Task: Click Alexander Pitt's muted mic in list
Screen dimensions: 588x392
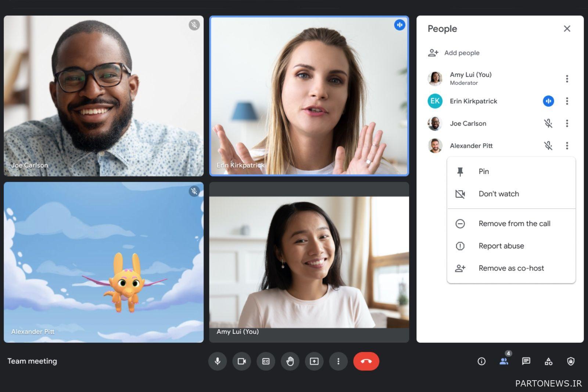Action: tap(548, 146)
